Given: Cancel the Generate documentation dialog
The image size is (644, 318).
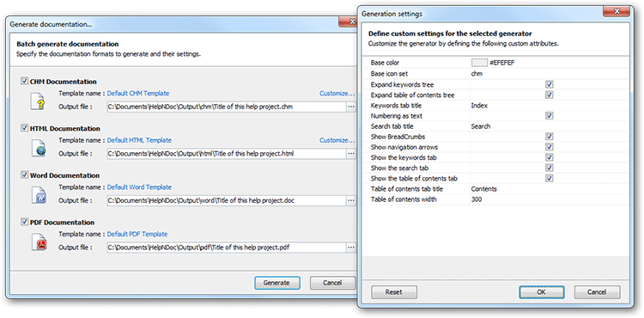Looking at the screenshot, I should point(332,283).
